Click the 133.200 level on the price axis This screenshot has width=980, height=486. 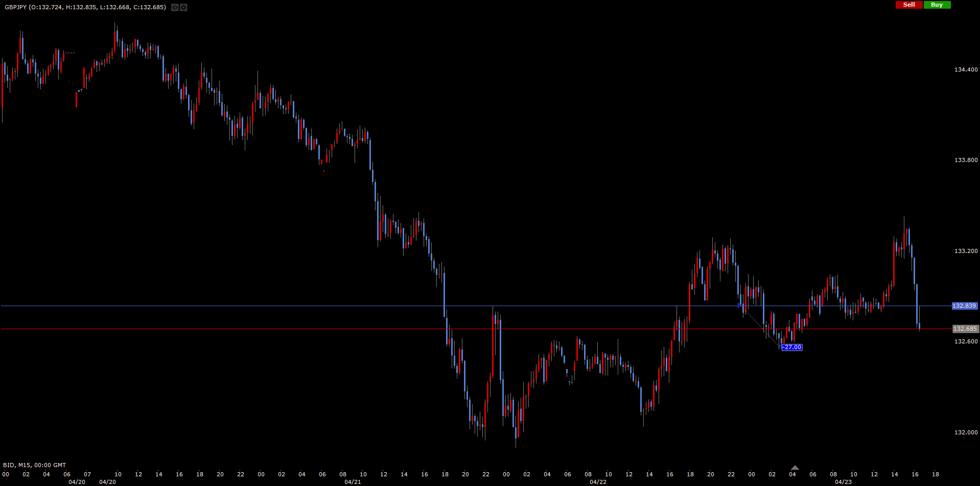[x=966, y=251]
